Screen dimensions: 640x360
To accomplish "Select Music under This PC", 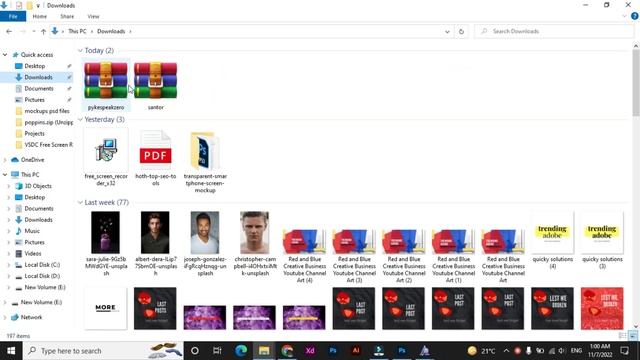I will tap(32, 231).
